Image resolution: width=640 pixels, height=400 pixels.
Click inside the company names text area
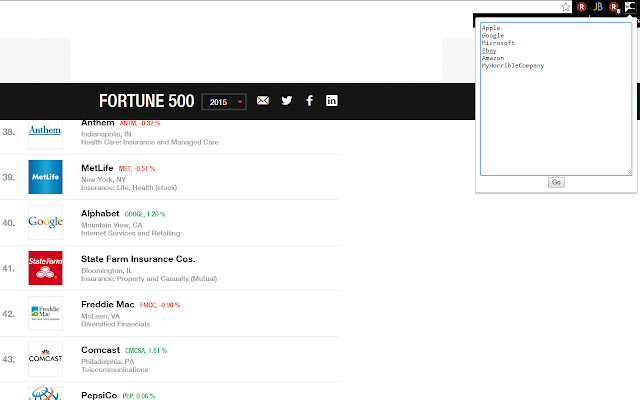556,99
